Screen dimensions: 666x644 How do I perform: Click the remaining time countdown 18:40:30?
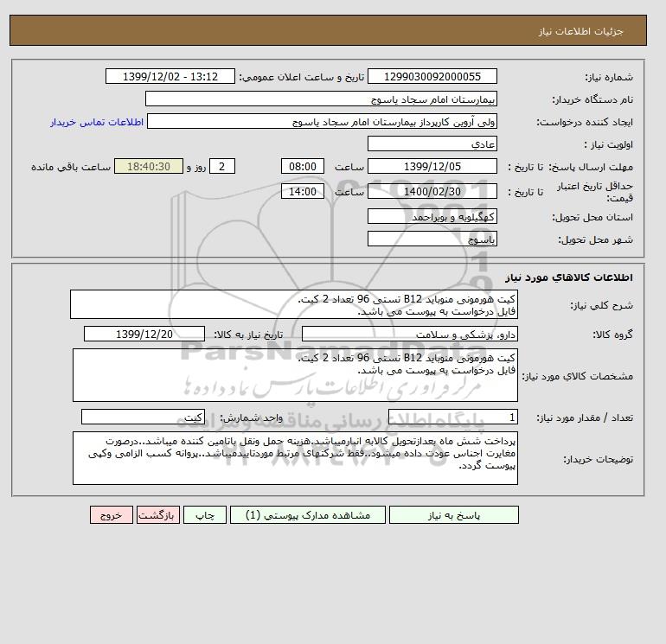(149, 167)
